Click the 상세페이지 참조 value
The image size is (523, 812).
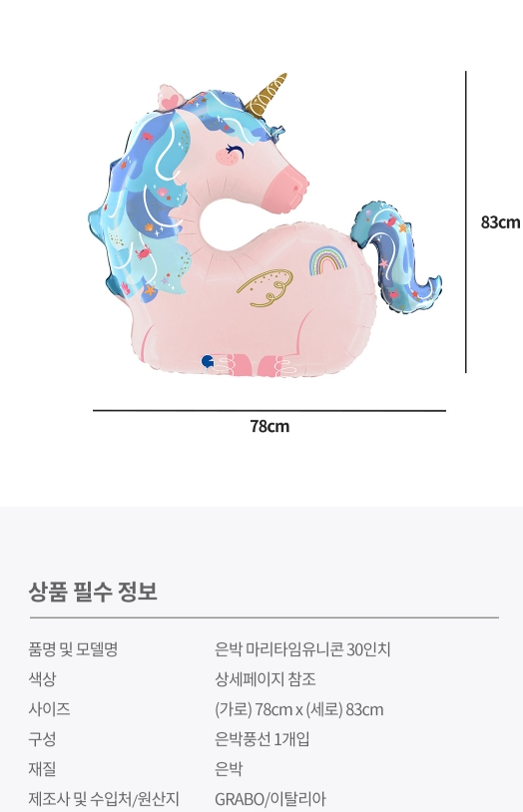(x=265, y=679)
